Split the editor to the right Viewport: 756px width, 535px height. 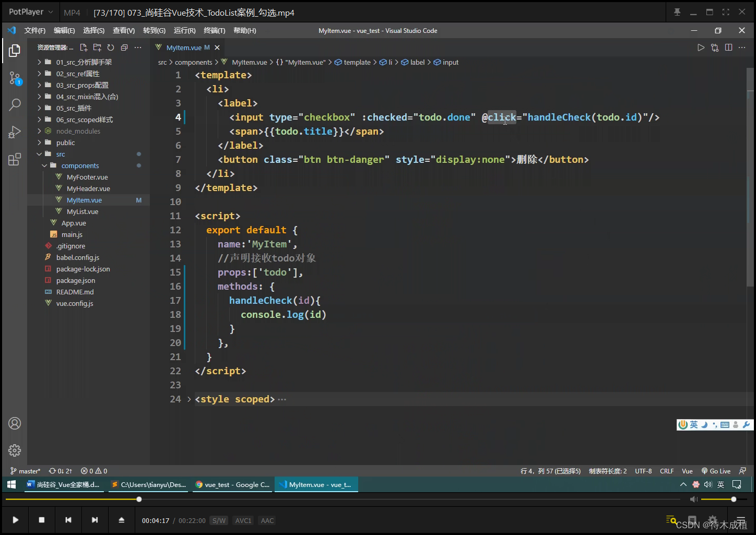coord(728,47)
